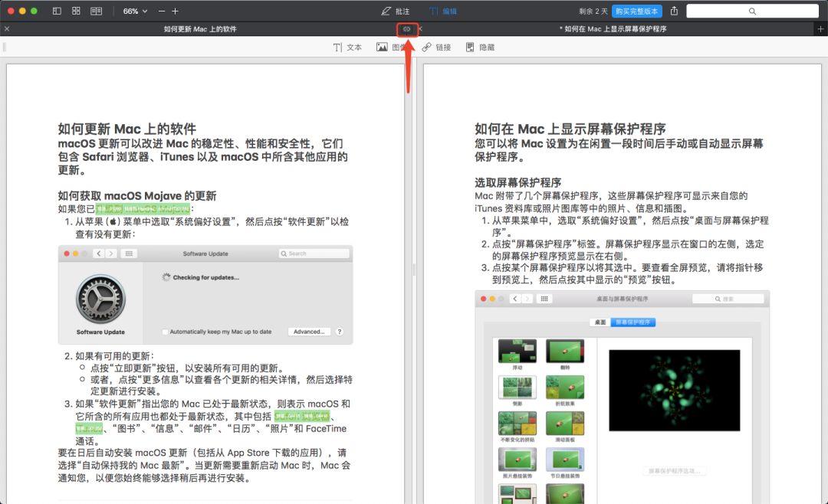The width and height of the screenshot is (828, 504).
Task: Open the 66% zoom level dropdown
Action: pyautogui.click(x=135, y=11)
